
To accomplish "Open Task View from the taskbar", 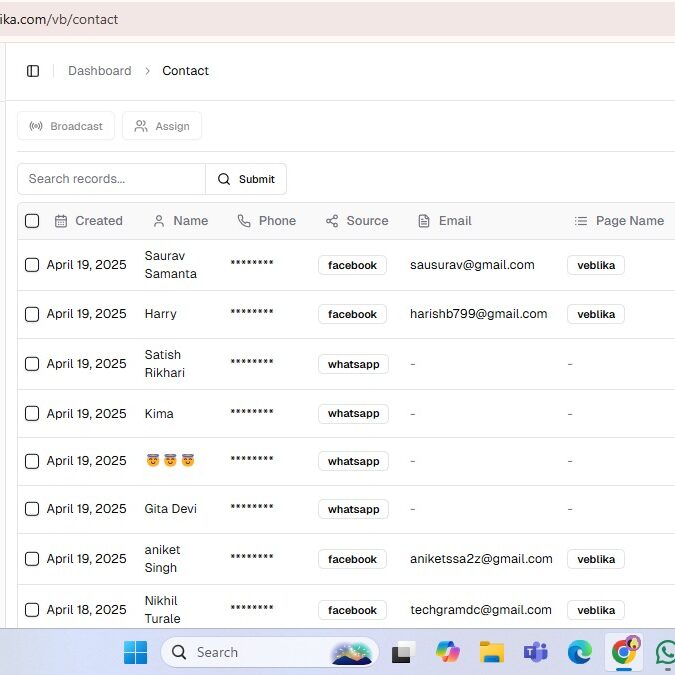I will coord(403,652).
